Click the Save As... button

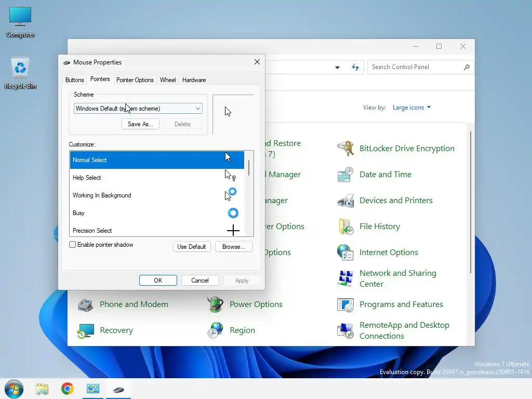coord(140,124)
